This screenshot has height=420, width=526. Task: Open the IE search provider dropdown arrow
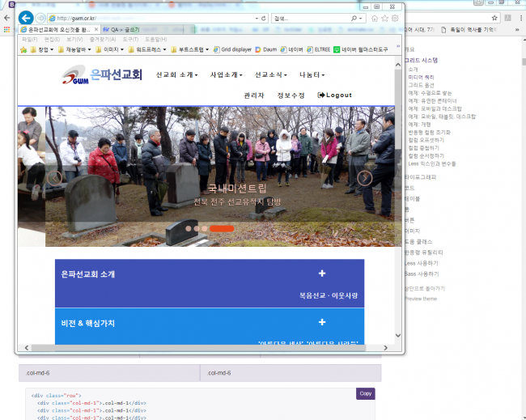point(361,19)
